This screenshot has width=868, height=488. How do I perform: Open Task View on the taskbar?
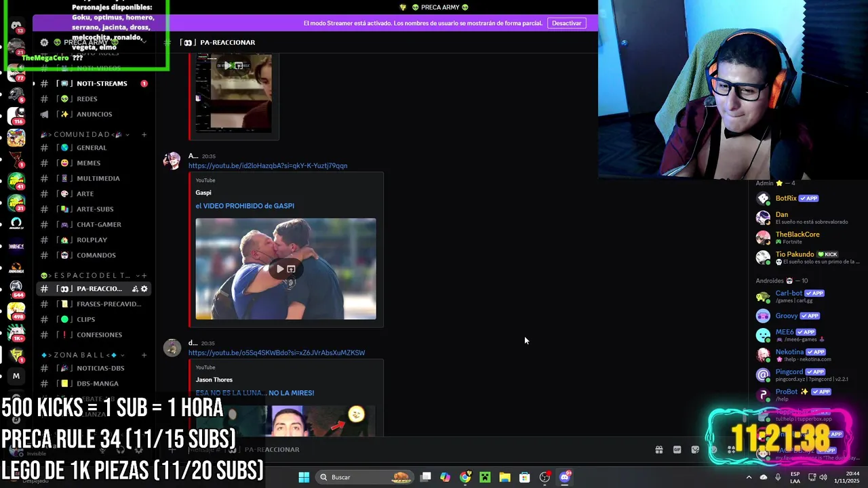pyautogui.click(x=425, y=477)
